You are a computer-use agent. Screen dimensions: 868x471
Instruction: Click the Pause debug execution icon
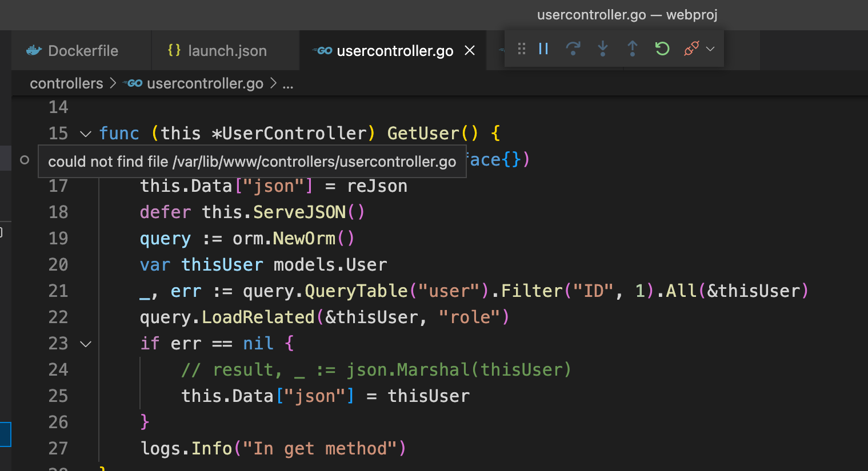point(543,49)
